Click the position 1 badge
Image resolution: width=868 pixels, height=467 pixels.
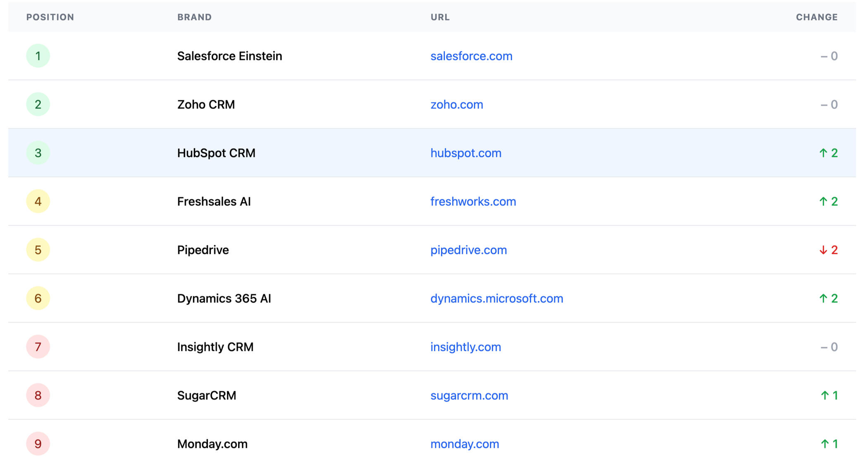click(x=38, y=56)
